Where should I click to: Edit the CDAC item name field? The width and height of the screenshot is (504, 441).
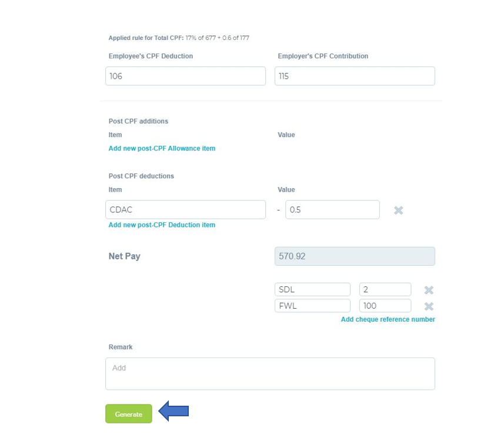[185, 210]
